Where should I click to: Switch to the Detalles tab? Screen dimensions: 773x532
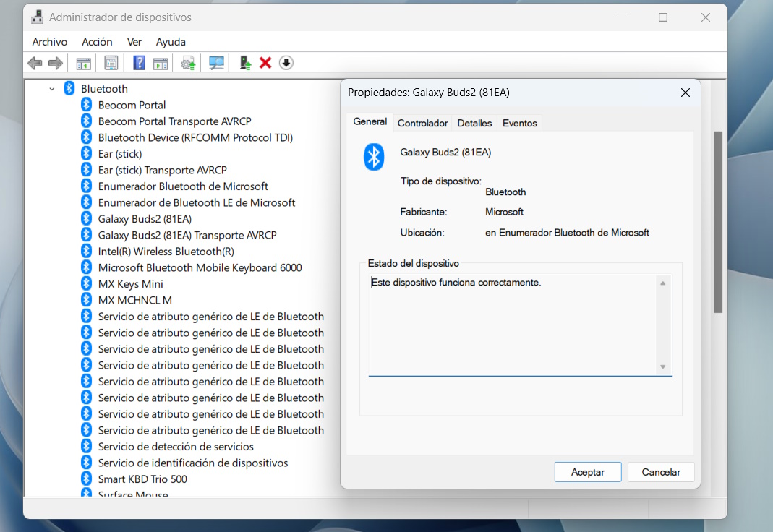pyautogui.click(x=474, y=123)
